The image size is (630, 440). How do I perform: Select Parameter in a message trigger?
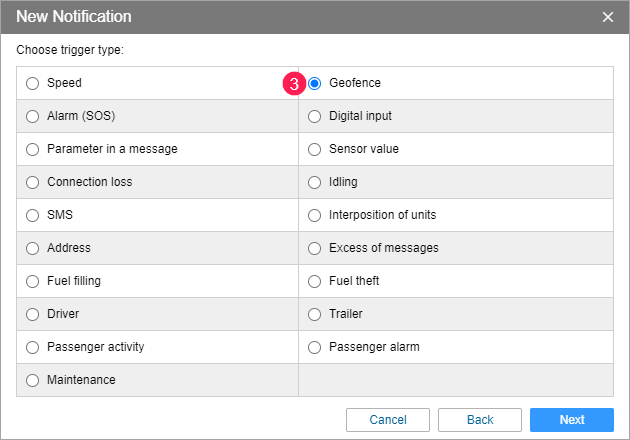click(33, 149)
